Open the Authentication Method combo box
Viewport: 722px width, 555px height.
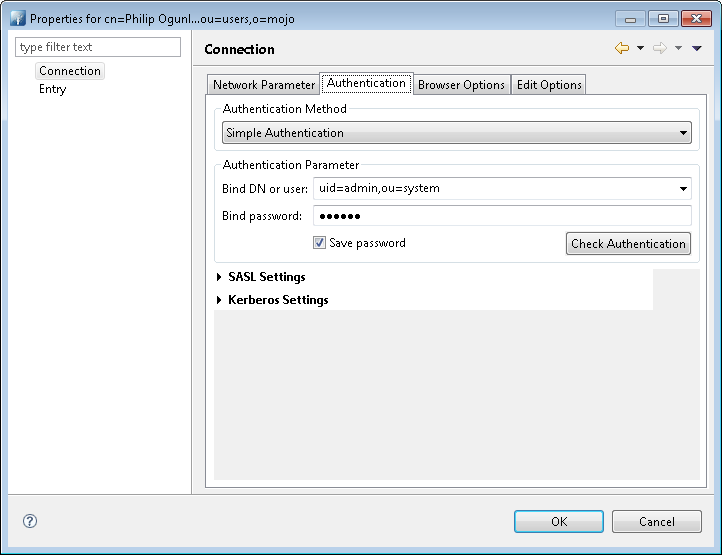(456, 133)
